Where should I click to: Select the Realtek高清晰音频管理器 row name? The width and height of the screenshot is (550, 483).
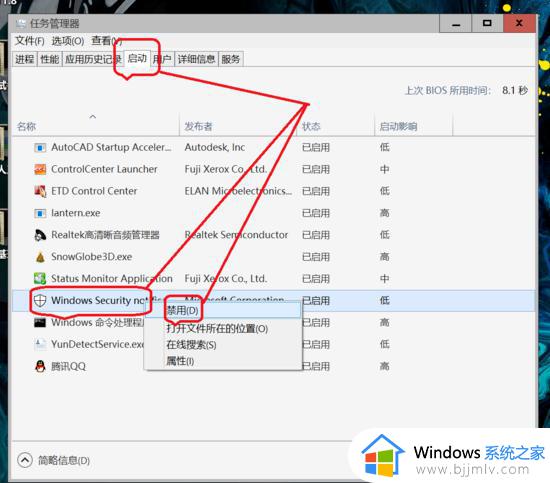point(105,235)
